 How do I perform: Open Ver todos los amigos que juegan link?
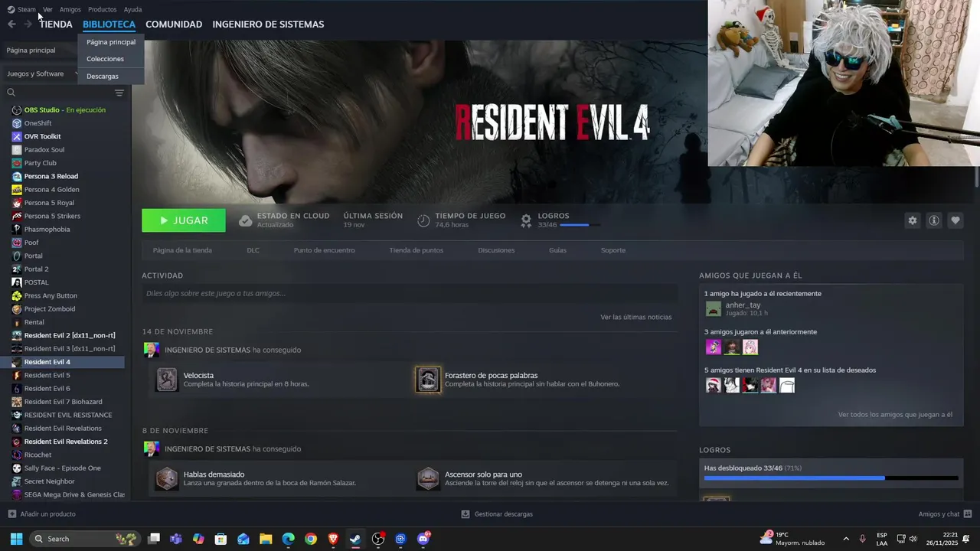[x=895, y=415]
